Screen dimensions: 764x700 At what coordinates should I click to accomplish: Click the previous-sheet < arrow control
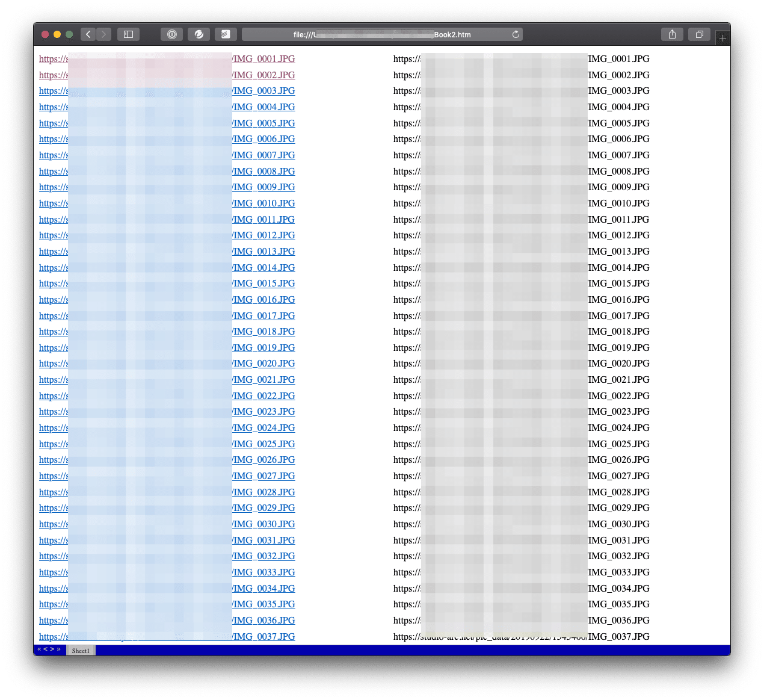click(45, 649)
